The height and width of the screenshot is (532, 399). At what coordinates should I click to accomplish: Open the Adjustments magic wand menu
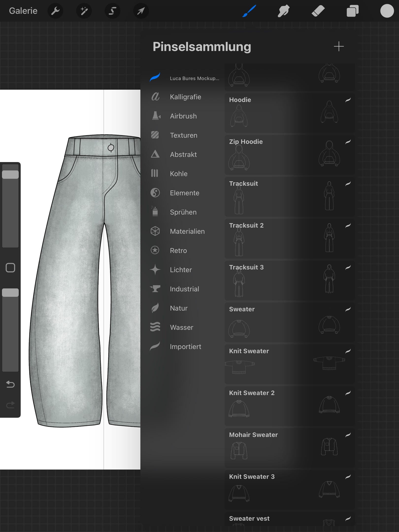point(84,11)
